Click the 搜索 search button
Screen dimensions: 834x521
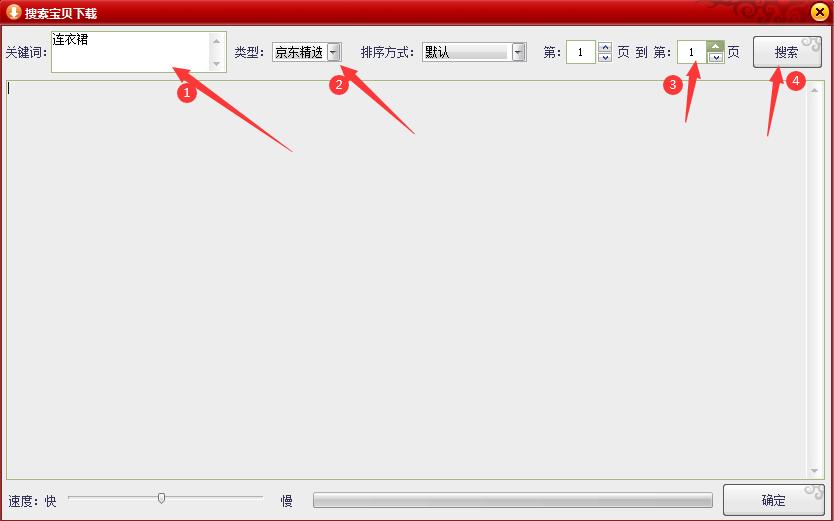click(787, 52)
